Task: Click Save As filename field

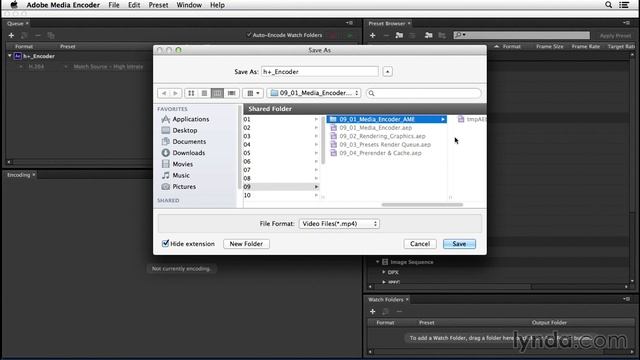Action: pos(320,72)
